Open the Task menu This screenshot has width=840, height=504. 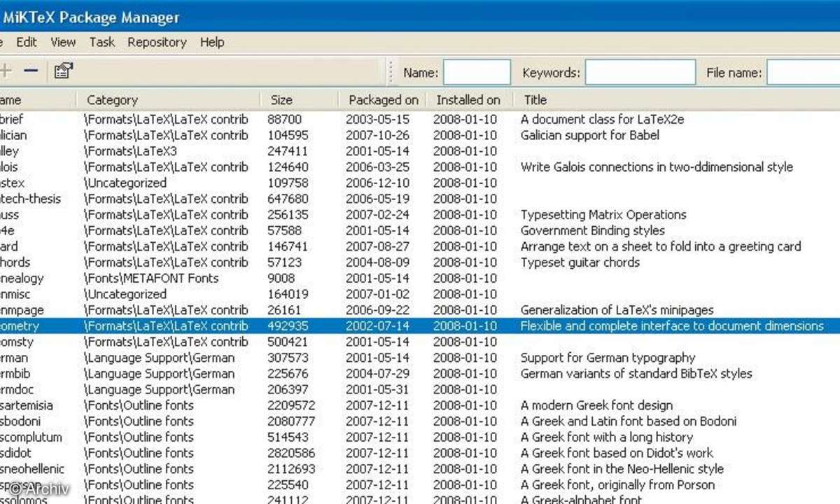[x=101, y=42]
